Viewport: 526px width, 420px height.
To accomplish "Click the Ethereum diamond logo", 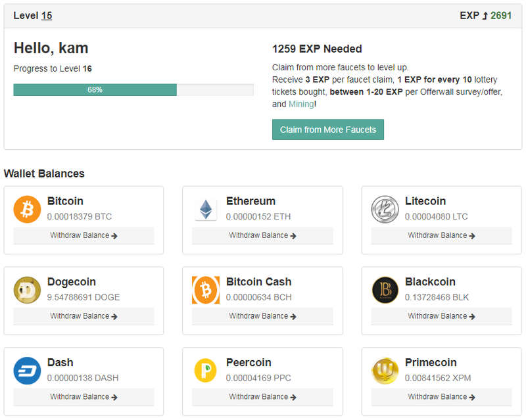I will pos(206,209).
